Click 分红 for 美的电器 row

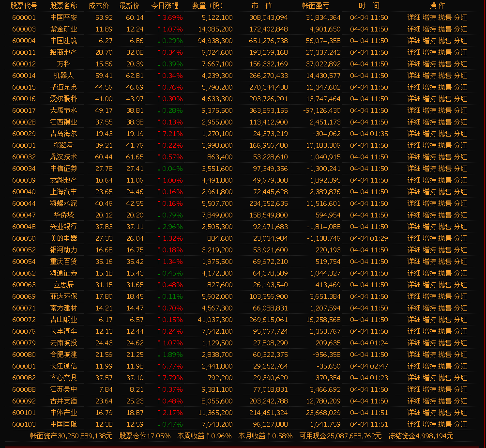[x=460, y=238]
